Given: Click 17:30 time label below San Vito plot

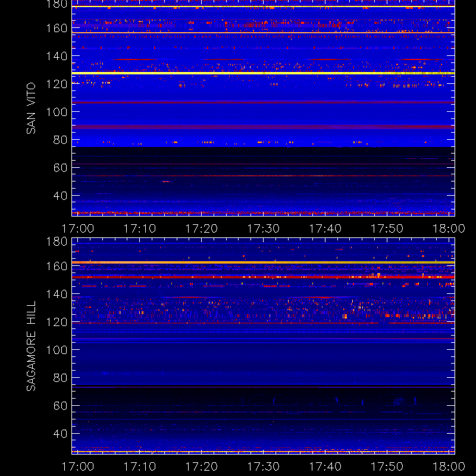Looking at the screenshot, I should [x=263, y=228].
